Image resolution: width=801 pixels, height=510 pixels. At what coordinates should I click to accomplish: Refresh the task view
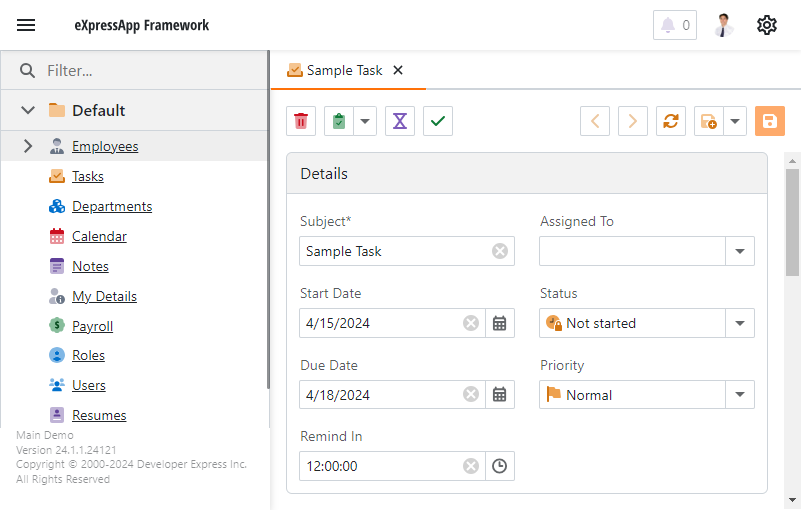(671, 121)
